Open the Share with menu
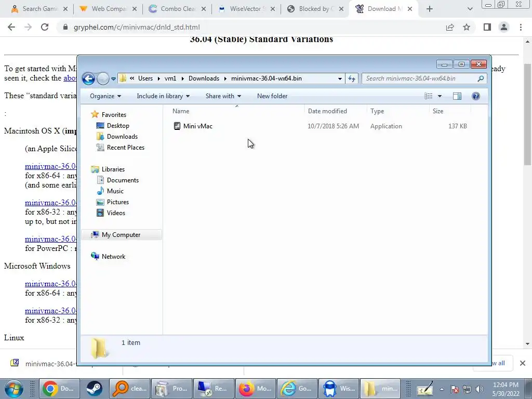 [223, 96]
